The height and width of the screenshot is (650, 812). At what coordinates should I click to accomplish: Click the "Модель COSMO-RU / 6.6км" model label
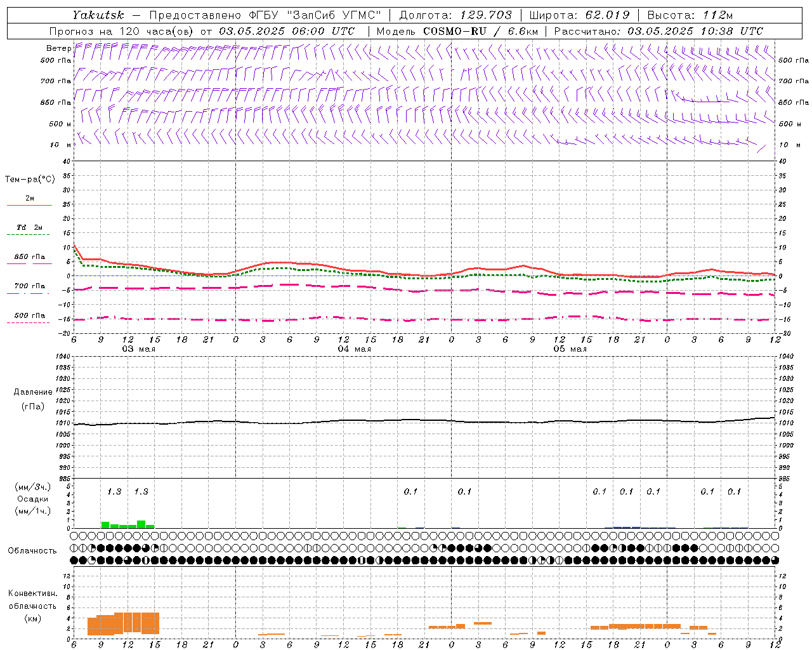point(457,31)
